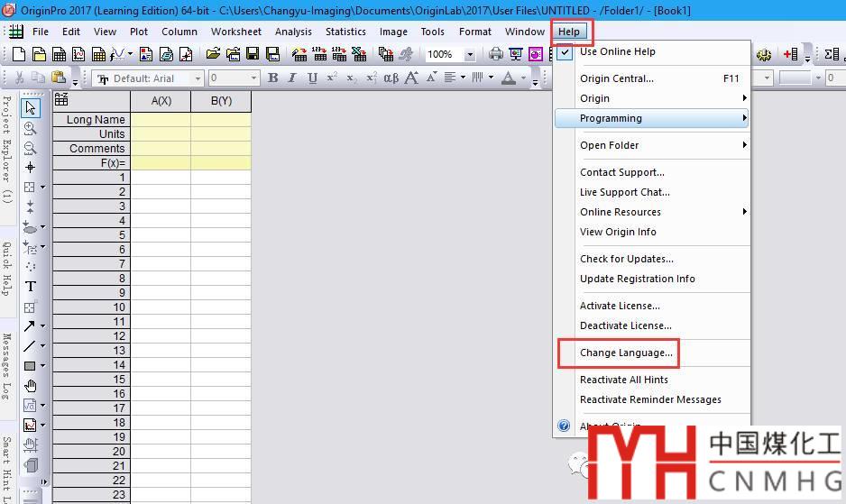Select Reactivate Reminder Messages menu entry
846x504 pixels.
[x=652, y=399]
